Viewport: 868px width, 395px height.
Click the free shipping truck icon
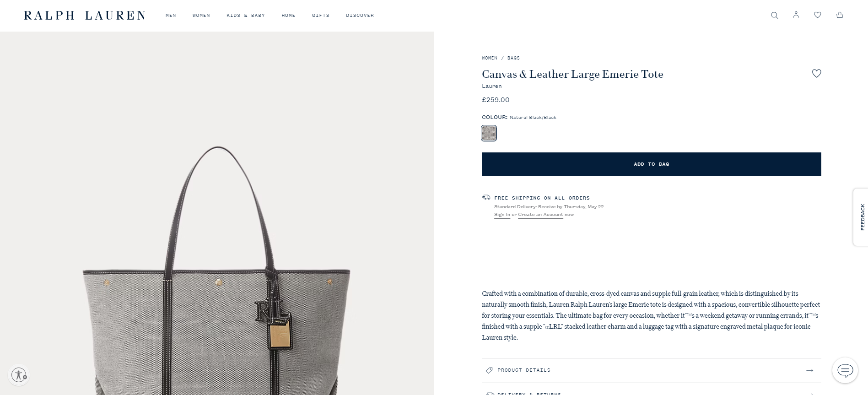click(x=486, y=197)
